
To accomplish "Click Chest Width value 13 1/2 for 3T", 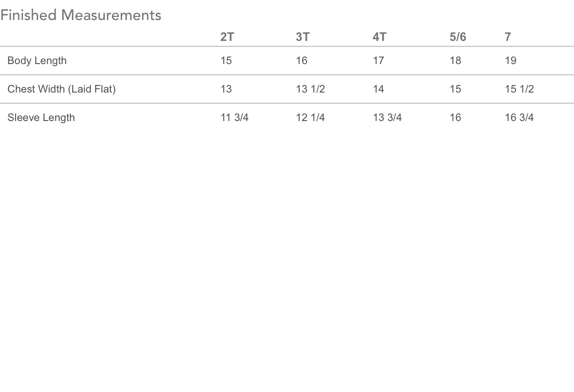I will [311, 89].
